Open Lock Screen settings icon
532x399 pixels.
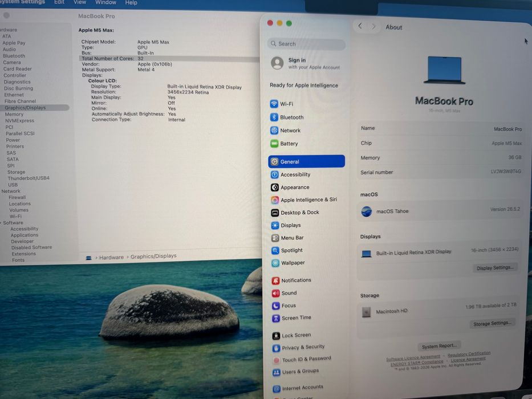[276, 336]
